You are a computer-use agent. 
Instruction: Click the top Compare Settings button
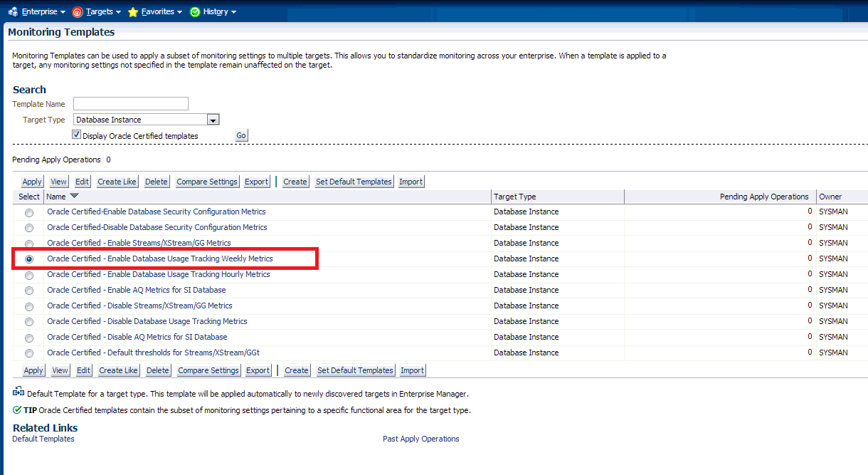pyautogui.click(x=207, y=182)
